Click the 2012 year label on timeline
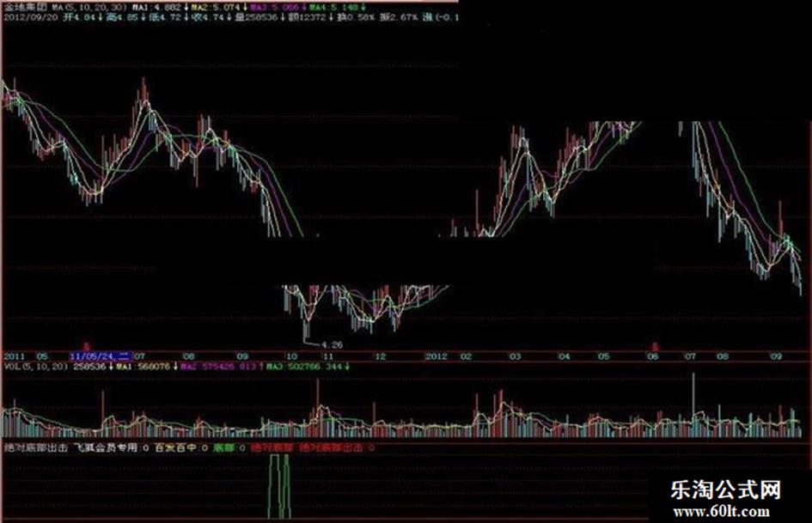The width and height of the screenshot is (812, 523). click(436, 356)
